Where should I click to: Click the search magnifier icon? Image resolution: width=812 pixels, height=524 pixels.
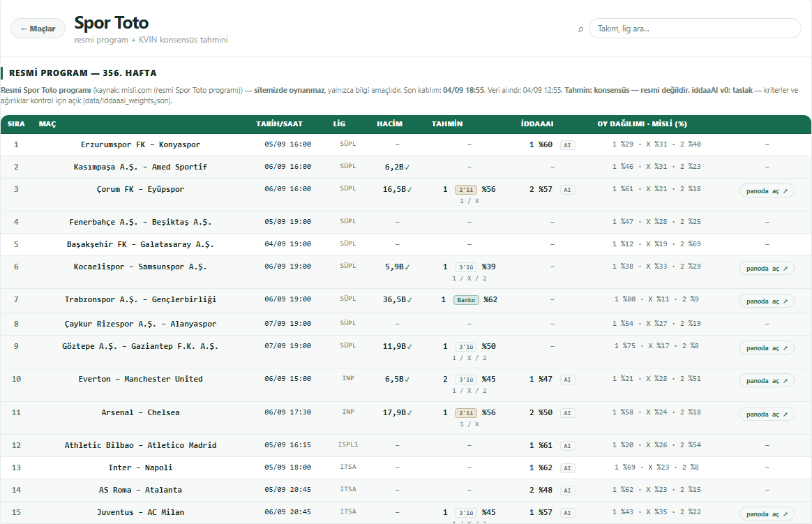click(x=580, y=29)
